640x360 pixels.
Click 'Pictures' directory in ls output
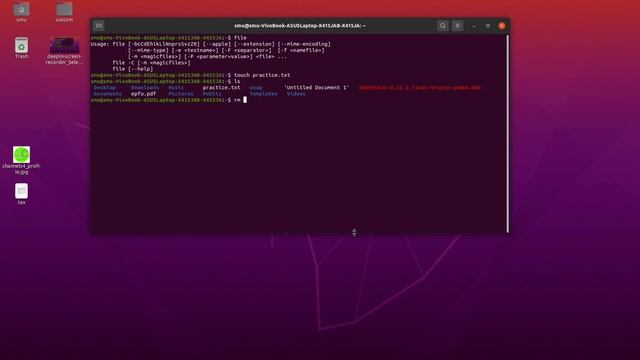click(181, 94)
